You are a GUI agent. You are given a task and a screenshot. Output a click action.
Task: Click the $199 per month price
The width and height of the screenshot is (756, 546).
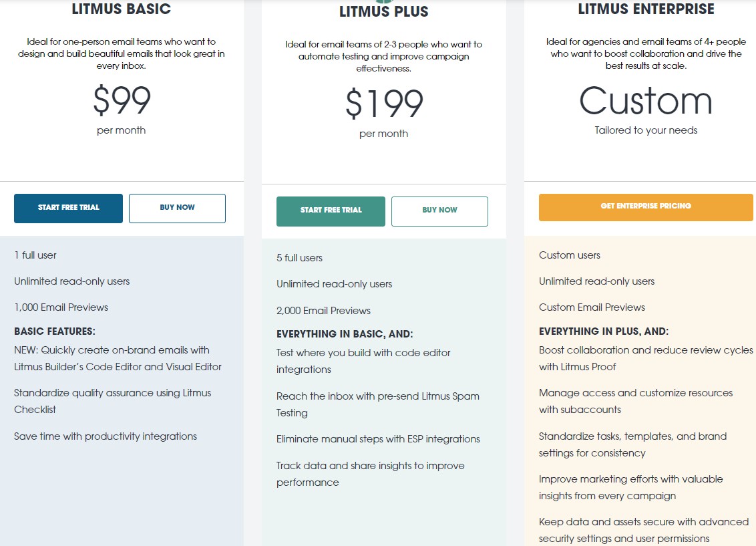click(384, 104)
